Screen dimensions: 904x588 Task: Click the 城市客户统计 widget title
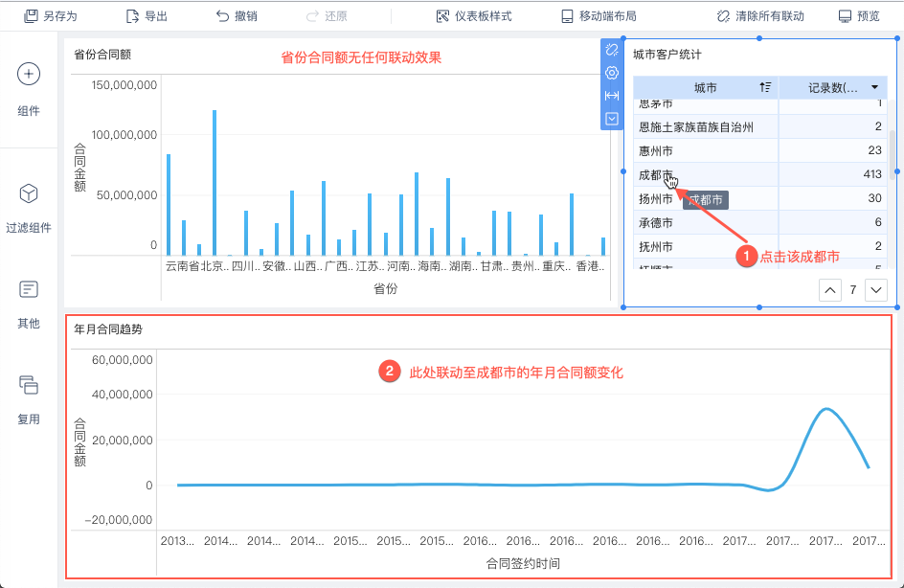pos(667,55)
